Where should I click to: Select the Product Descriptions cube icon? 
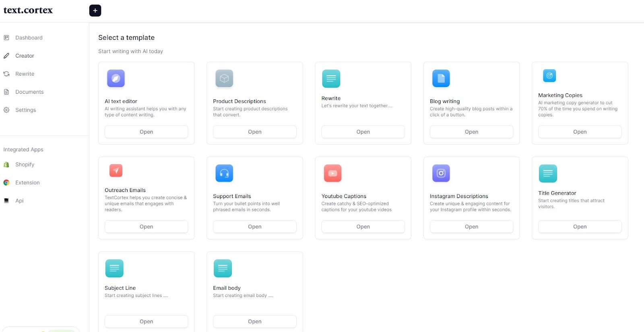[224, 78]
